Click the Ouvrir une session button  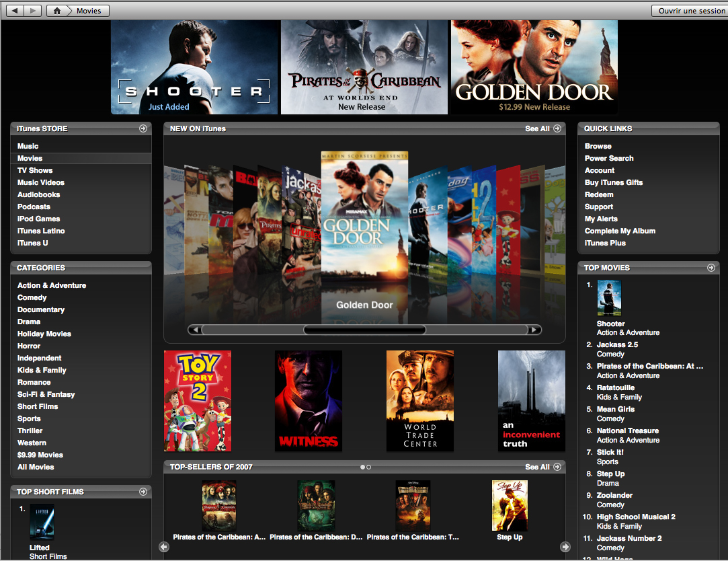690,11
